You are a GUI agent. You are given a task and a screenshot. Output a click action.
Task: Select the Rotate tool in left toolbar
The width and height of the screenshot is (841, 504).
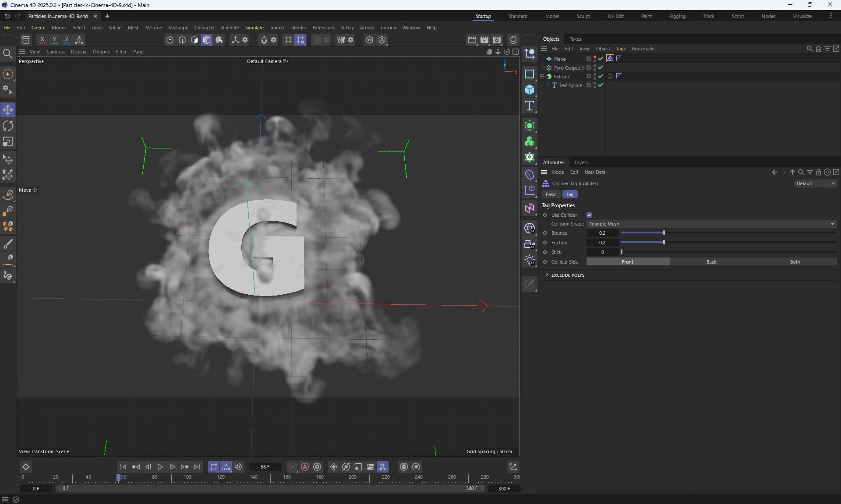click(8, 126)
